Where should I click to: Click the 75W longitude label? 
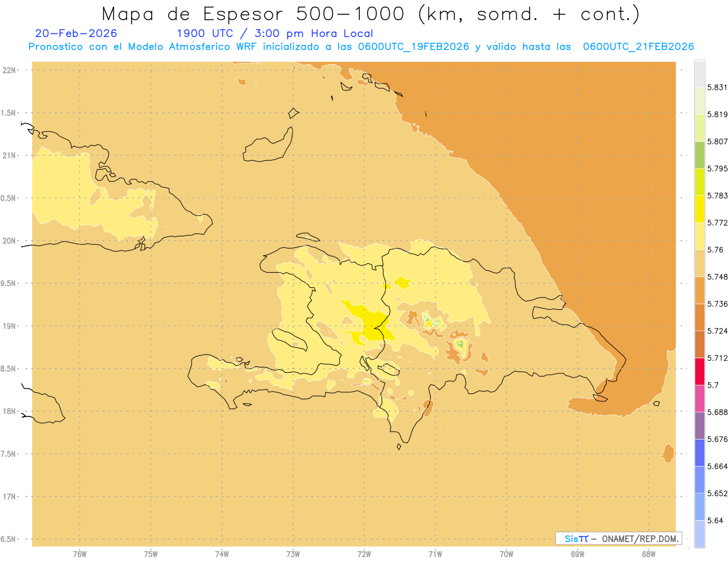coord(150,554)
